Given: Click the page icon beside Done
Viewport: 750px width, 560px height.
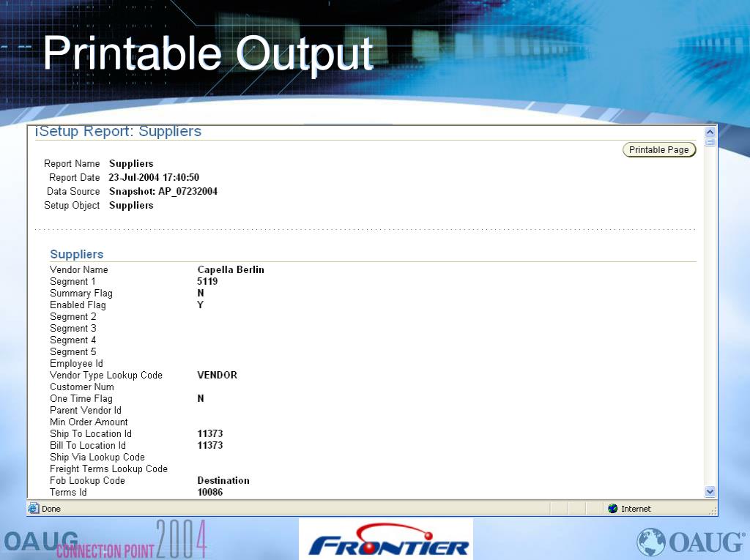Looking at the screenshot, I should click(x=34, y=508).
